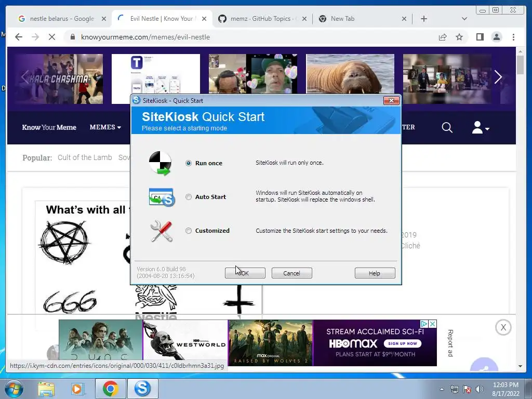Open a new Chrome tab
Image resolution: width=532 pixels, height=399 pixels.
tap(424, 19)
